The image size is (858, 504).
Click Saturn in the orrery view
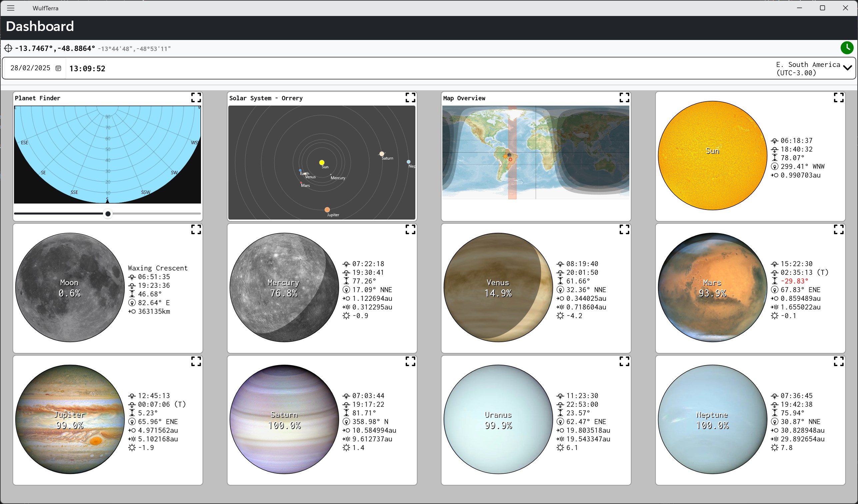click(382, 154)
